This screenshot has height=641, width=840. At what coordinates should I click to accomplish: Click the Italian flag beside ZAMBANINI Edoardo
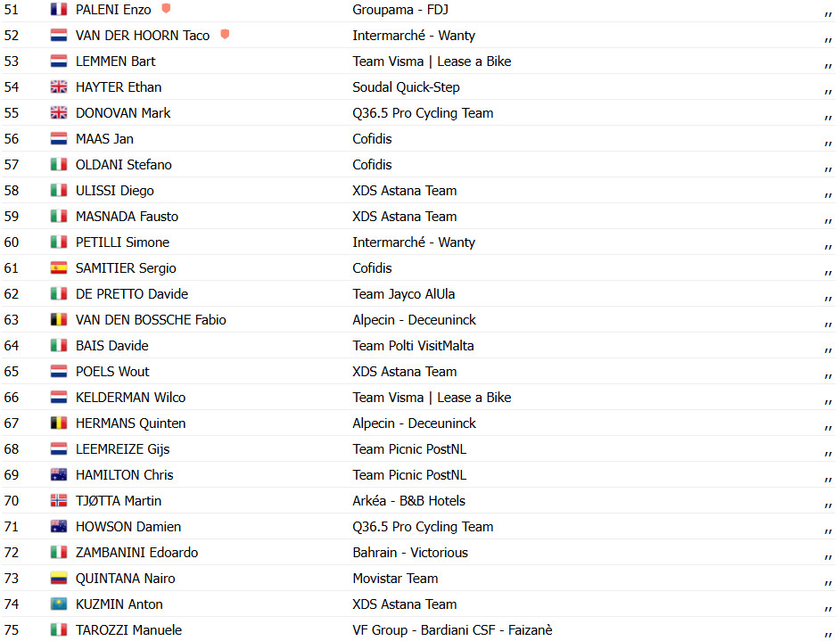(x=59, y=552)
